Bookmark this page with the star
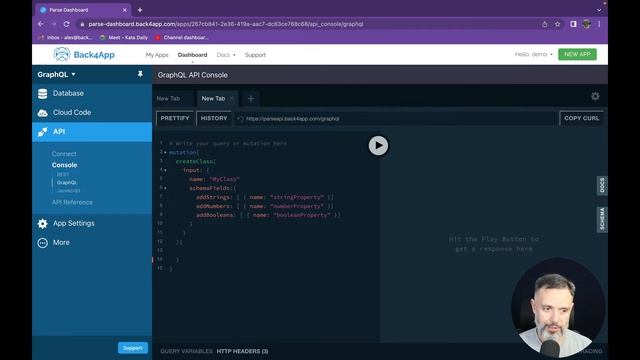Image resolution: width=640 pixels, height=360 pixels. [558, 24]
